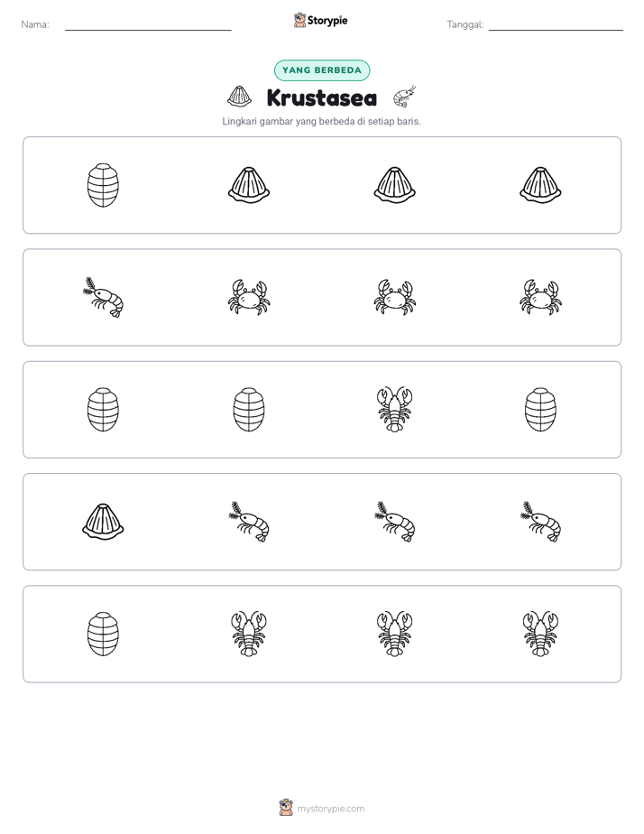Click the Krustasea heading

coord(322,97)
